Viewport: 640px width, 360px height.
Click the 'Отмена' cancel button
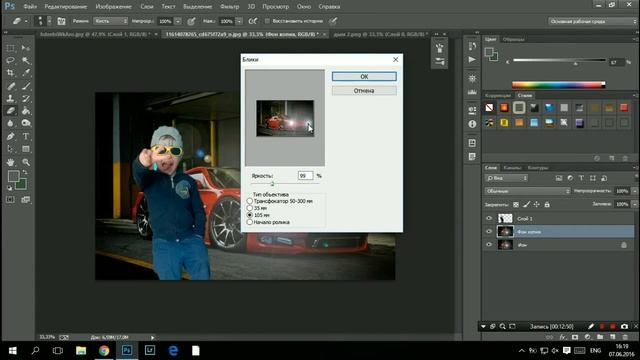click(364, 91)
